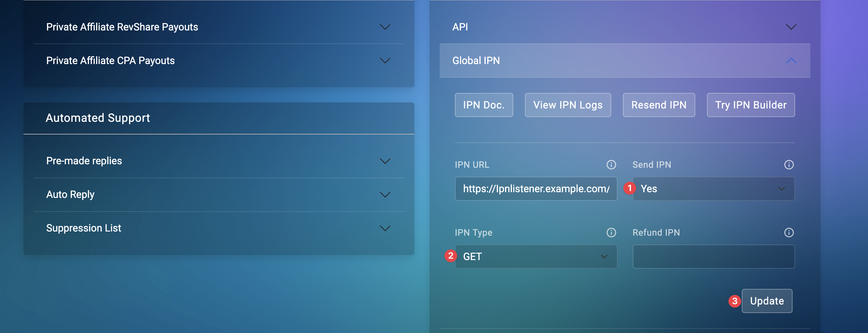This screenshot has width=868, height=333.
Task: Collapse the Global IPN section chevron
Action: pos(791,61)
